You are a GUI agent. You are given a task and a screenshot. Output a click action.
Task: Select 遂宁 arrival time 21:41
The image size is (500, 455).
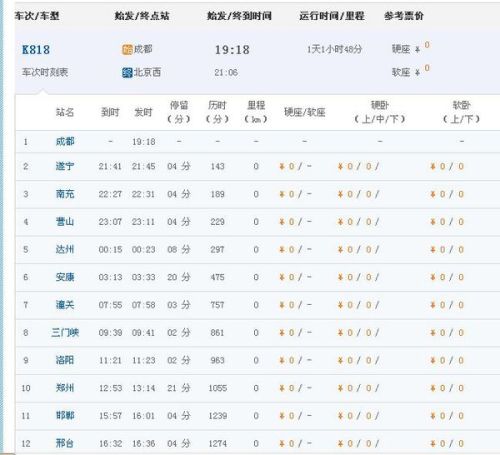[110, 166]
